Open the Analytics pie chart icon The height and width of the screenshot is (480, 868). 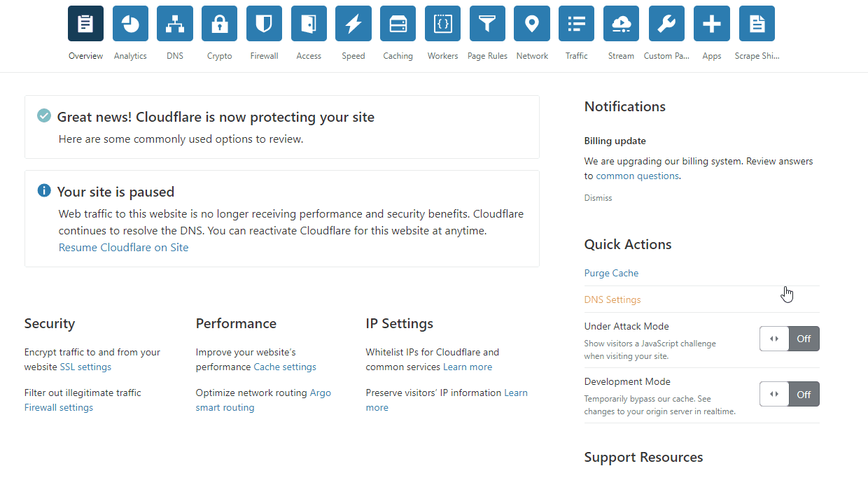click(130, 24)
